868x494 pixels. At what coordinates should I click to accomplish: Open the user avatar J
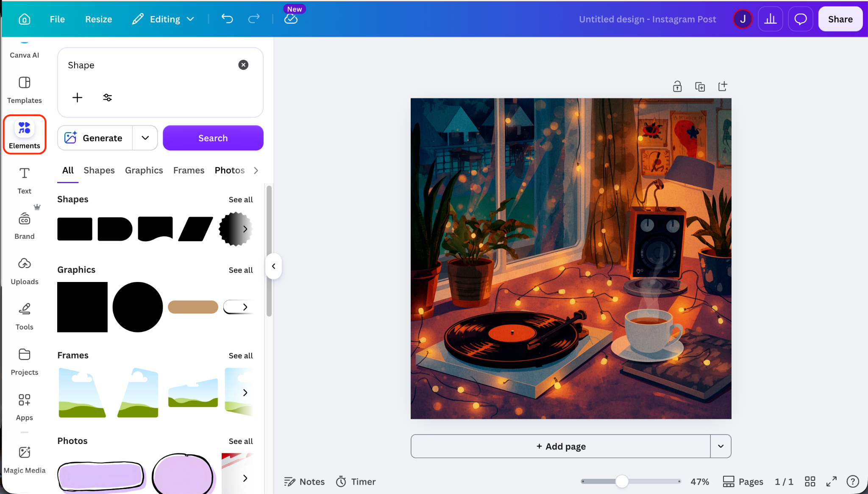[743, 19]
